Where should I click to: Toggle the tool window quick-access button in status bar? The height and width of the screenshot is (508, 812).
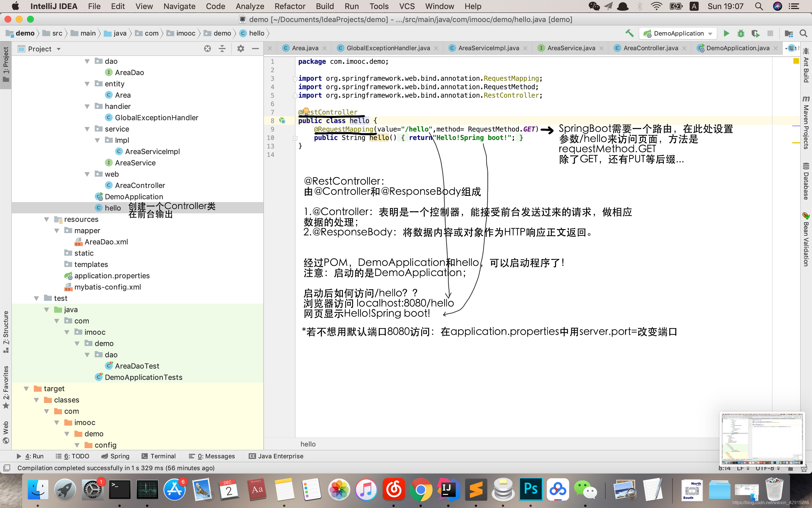coord(7,468)
